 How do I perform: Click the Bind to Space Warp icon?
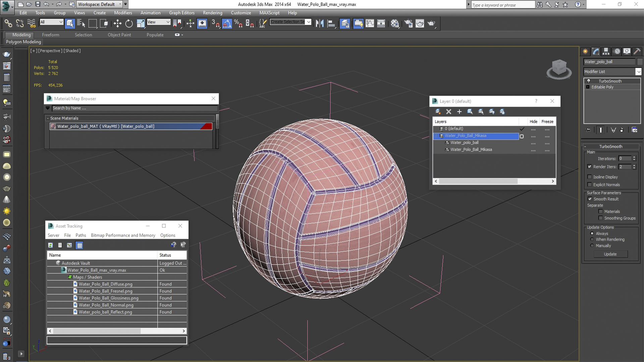tap(31, 23)
